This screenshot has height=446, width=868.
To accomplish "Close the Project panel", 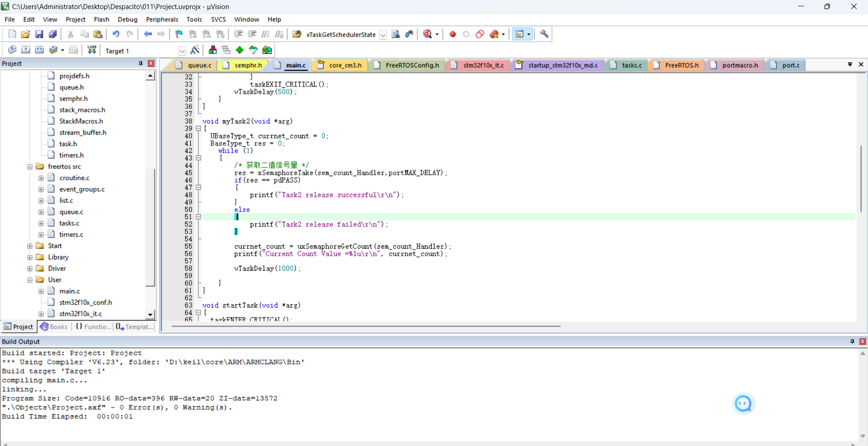I will pos(151,63).
